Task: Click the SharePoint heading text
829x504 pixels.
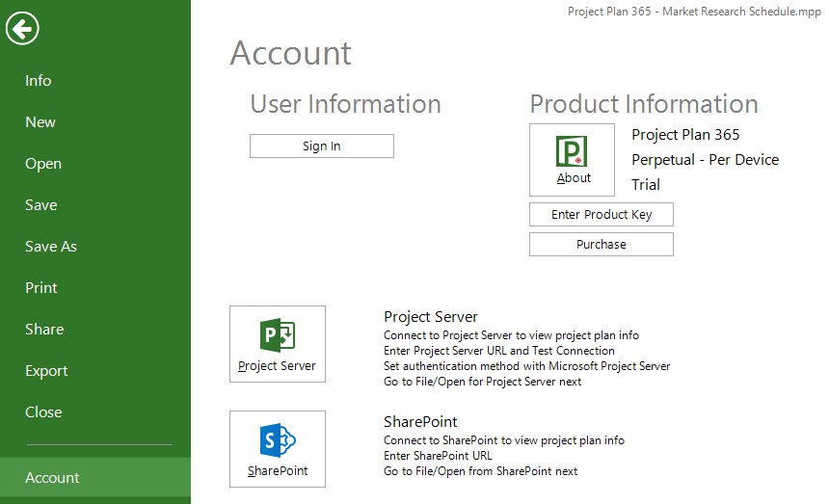Action: [x=420, y=421]
